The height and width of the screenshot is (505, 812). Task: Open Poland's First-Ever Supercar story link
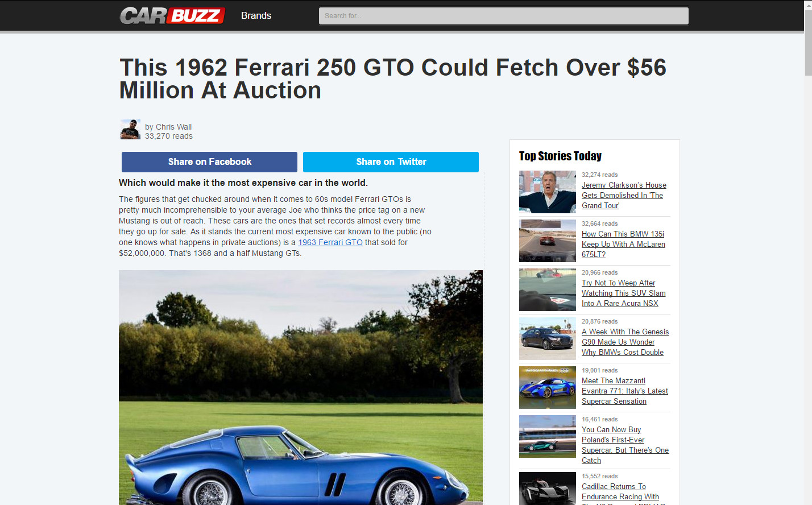pyautogui.click(x=625, y=445)
